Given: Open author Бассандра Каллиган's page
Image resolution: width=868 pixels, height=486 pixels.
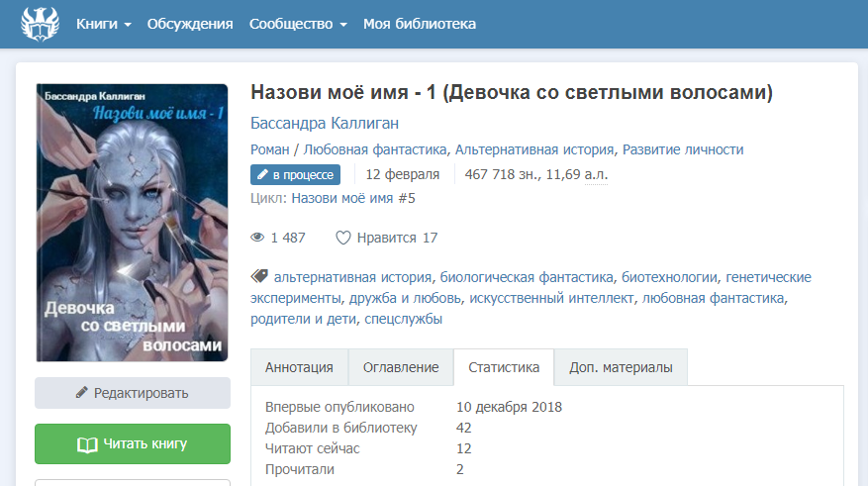Looking at the screenshot, I should [x=325, y=123].
